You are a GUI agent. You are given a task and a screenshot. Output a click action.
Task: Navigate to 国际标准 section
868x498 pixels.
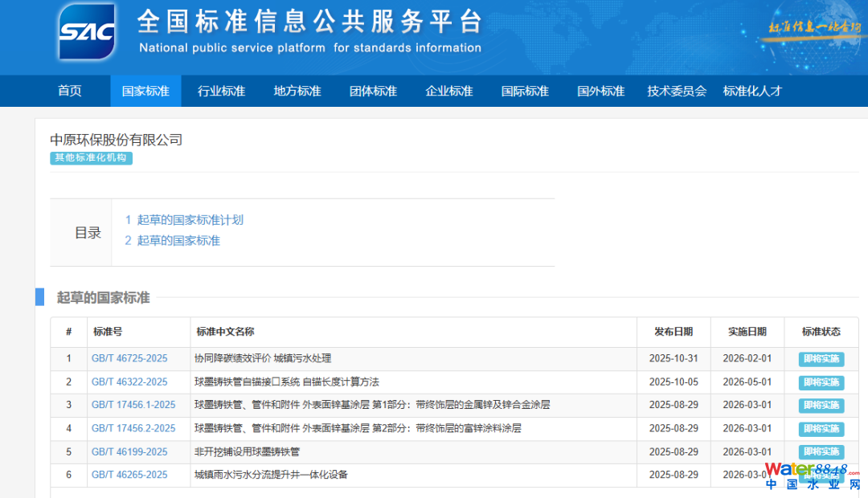pos(525,91)
